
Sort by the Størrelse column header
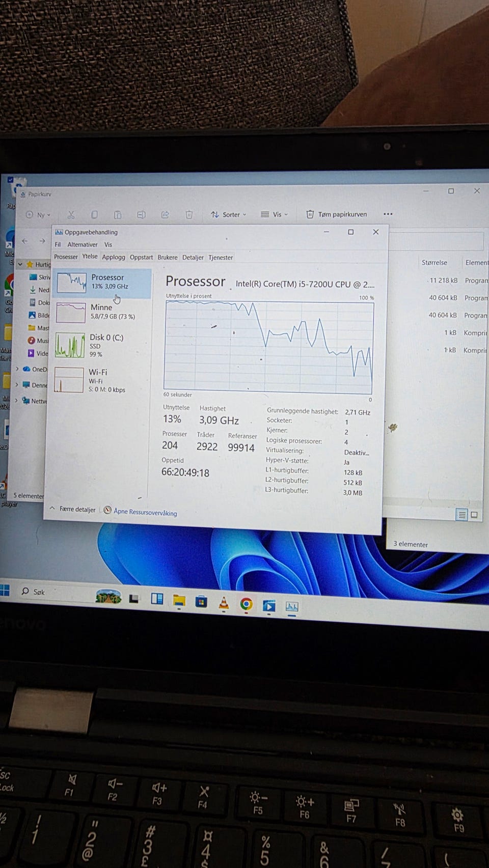click(x=434, y=263)
